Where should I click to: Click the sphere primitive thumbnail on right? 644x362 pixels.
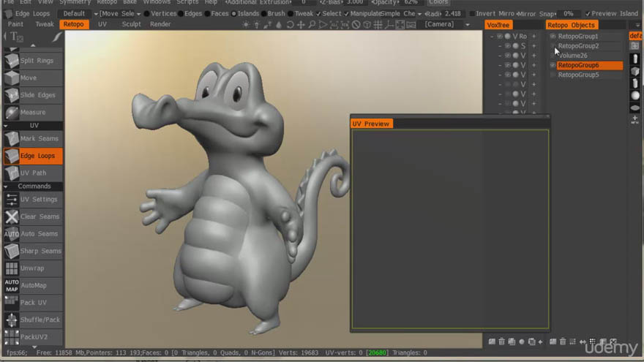click(635, 96)
